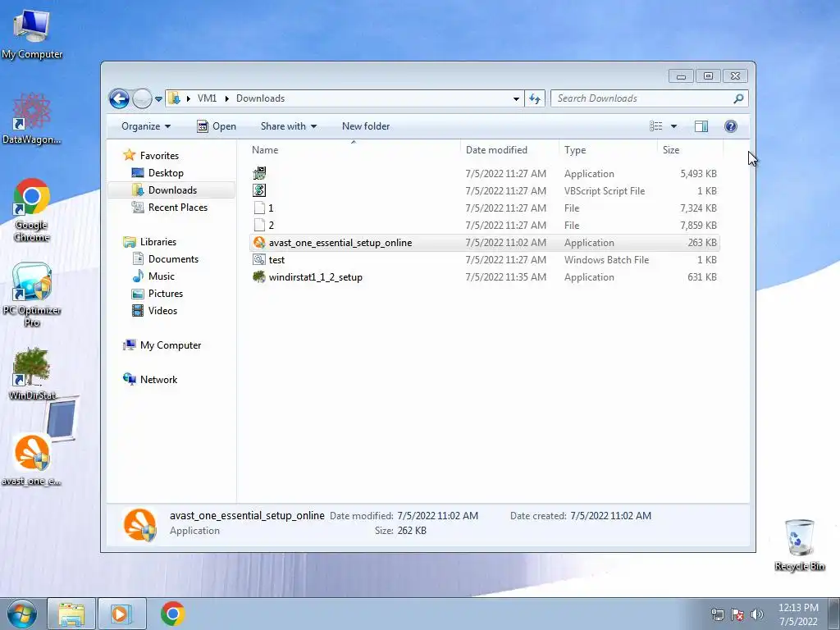Open the Pictures library
840x630 pixels.
pos(166,294)
